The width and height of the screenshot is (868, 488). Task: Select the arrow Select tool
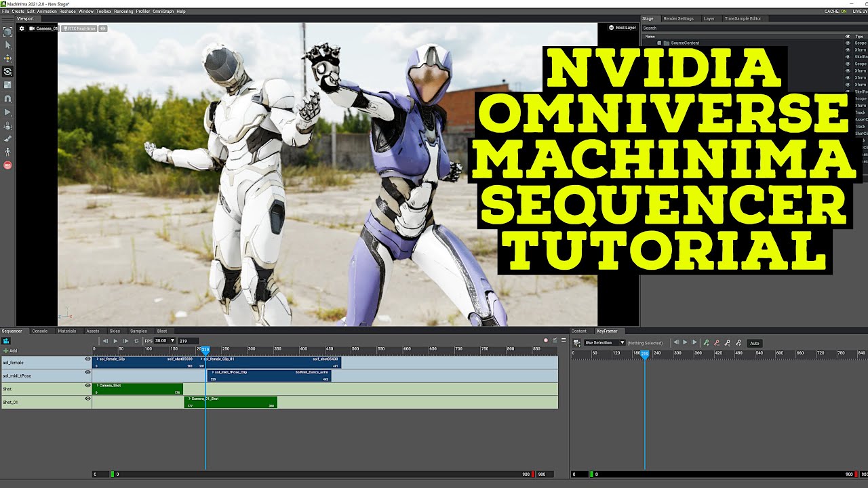tap(8, 45)
